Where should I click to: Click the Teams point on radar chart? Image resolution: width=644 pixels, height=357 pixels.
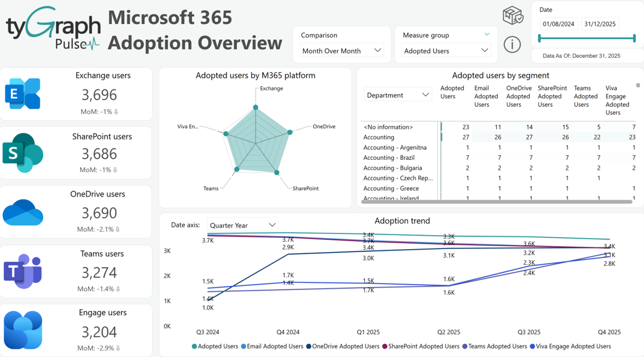coord(236,169)
